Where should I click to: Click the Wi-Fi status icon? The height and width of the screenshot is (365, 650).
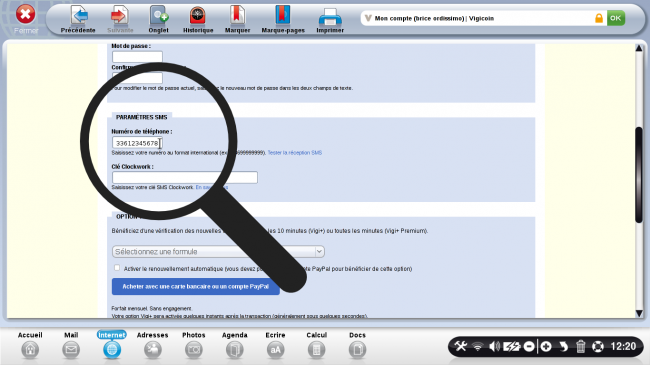478,346
